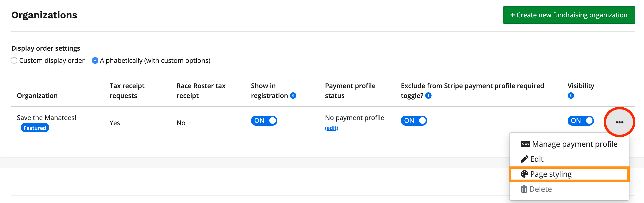Click the info icon beside Show in registration
Screen dimensions: 644x203
[x=293, y=96]
